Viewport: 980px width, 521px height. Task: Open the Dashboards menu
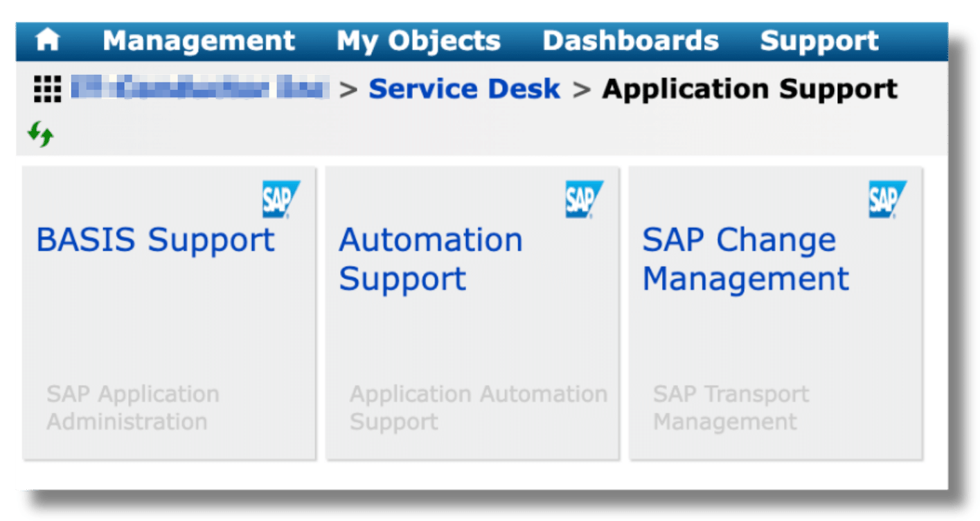(x=630, y=41)
